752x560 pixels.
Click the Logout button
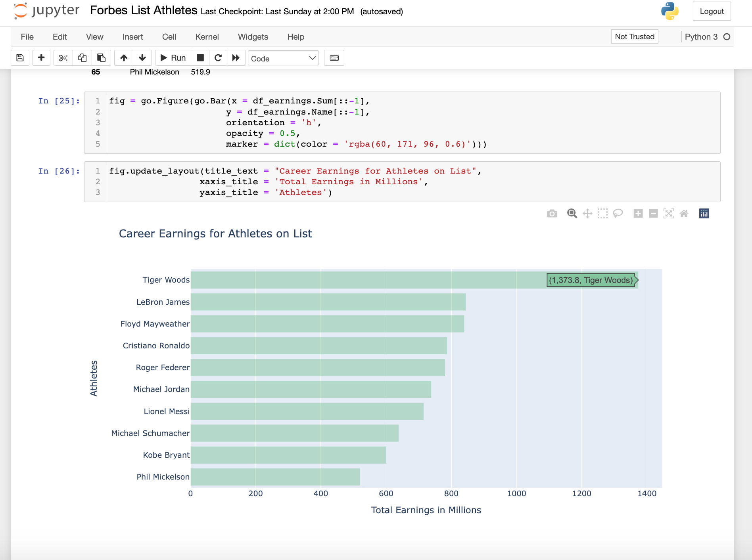point(712,11)
